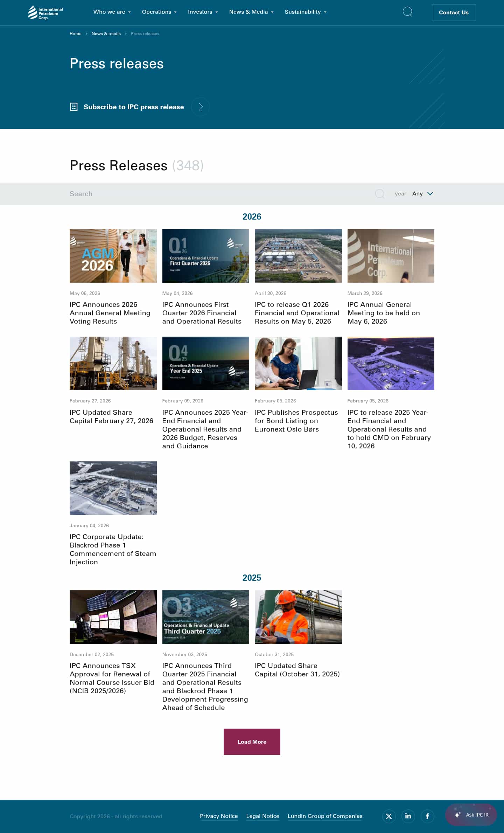Screen dimensions: 504x833
Task: Click the May 06, 2026 date
Action: tap(85, 293)
